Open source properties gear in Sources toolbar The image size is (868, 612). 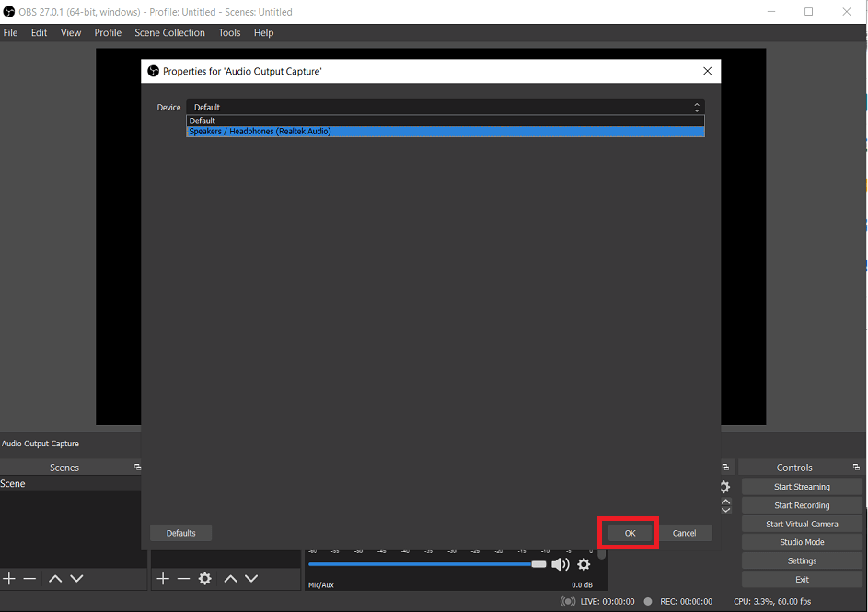coord(205,579)
